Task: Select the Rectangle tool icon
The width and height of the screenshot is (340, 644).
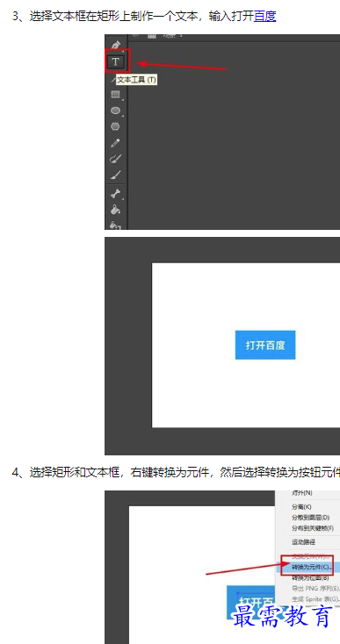Action: click(x=116, y=95)
